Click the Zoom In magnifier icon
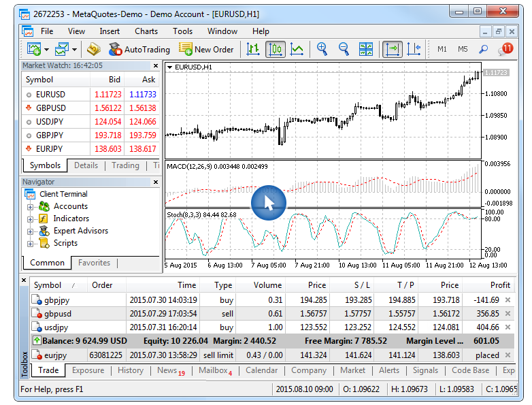Screen dimensions: 532x405 click(322, 49)
